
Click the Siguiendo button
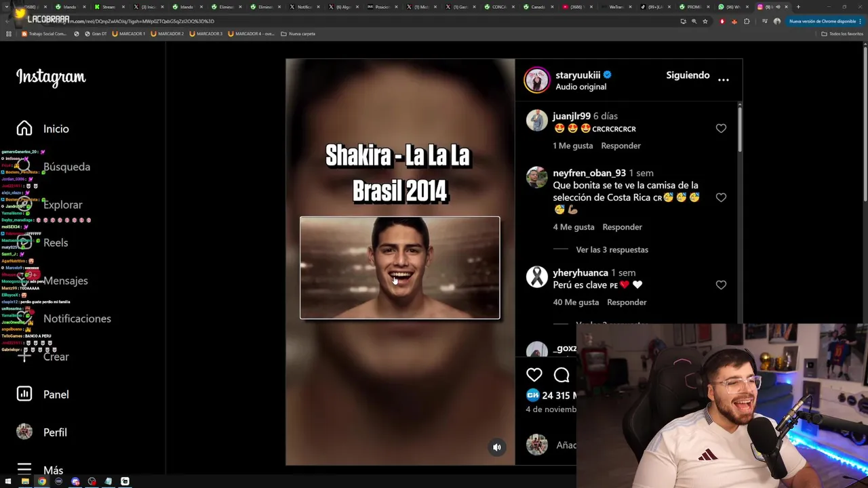[688, 75]
